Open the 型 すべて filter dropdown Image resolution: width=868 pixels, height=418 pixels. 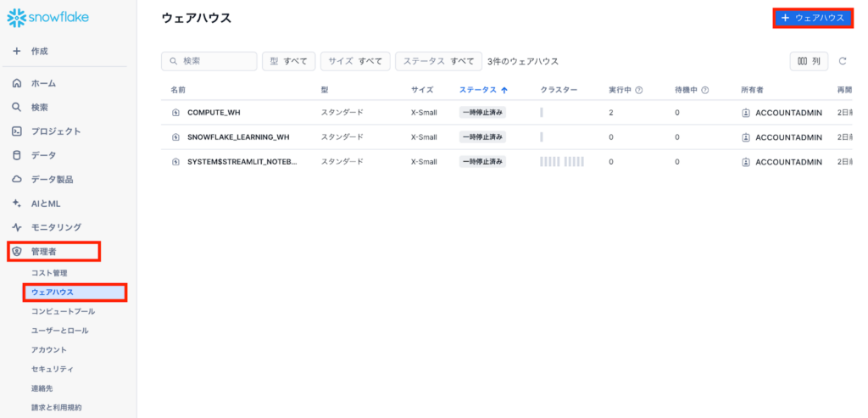pos(288,61)
